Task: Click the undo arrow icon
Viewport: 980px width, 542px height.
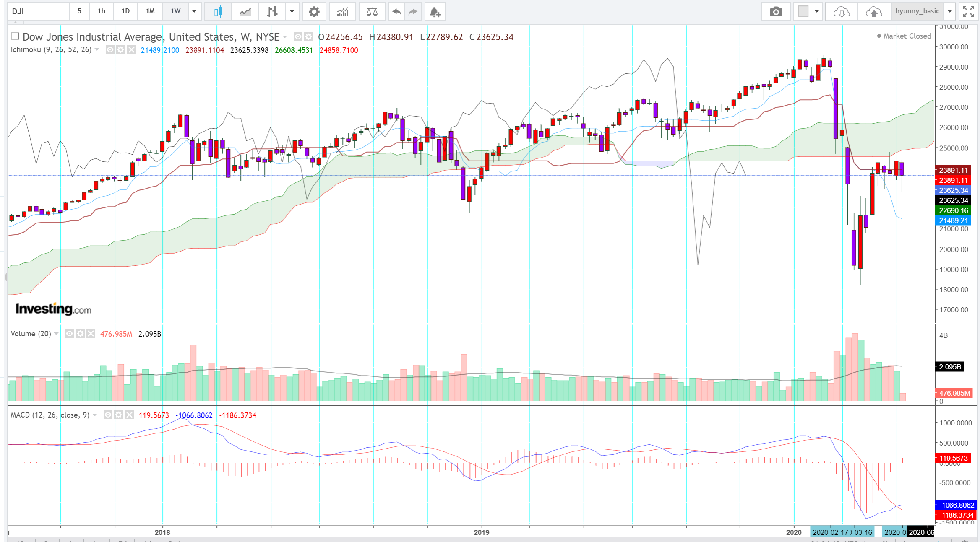Action: click(x=396, y=11)
